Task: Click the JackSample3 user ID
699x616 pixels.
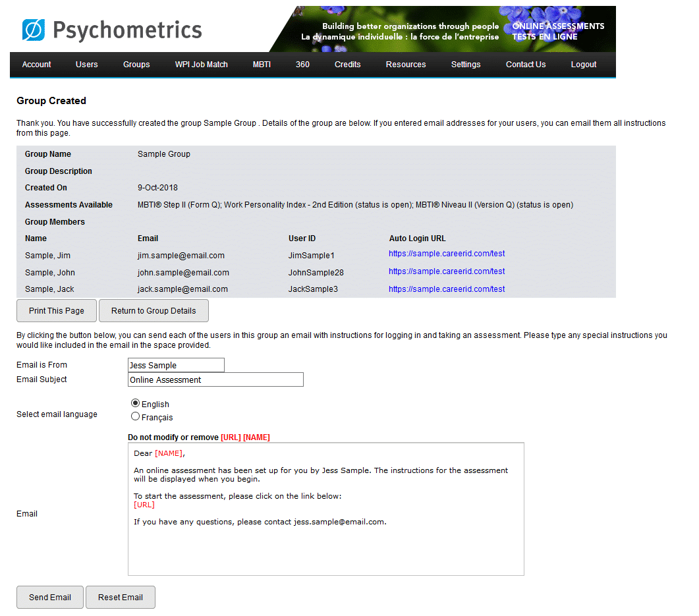Action: pyautogui.click(x=313, y=289)
